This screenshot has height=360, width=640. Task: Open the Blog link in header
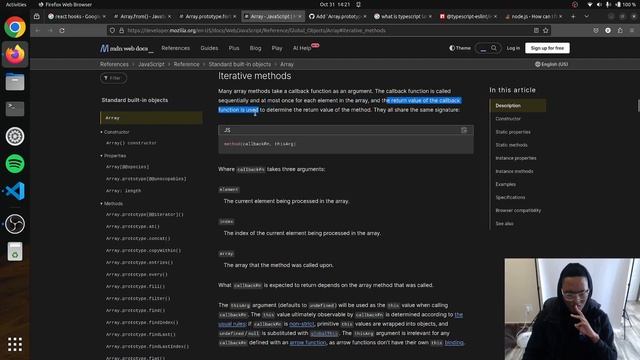pyautogui.click(x=256, y=48)
